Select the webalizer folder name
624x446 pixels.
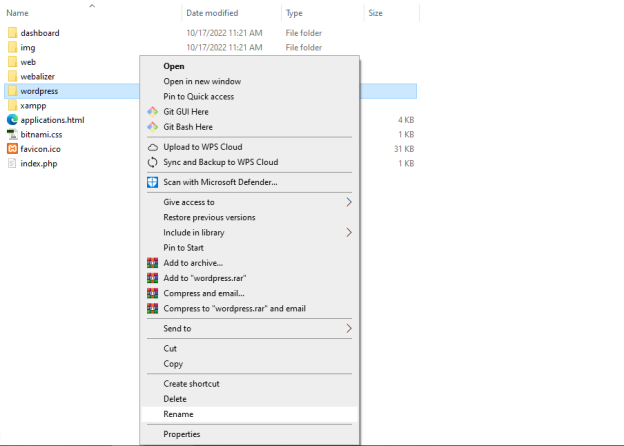(37, 76)
